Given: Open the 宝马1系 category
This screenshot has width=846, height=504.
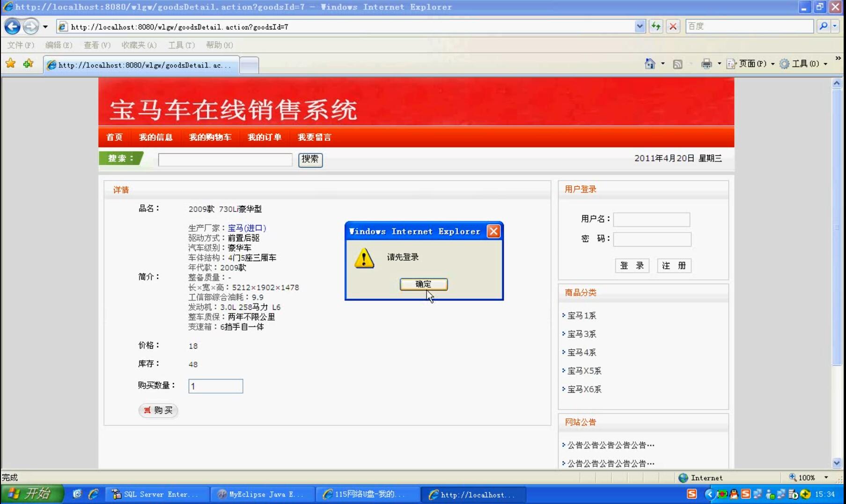Looking at the screenshot, I should (x=582, y=316).
